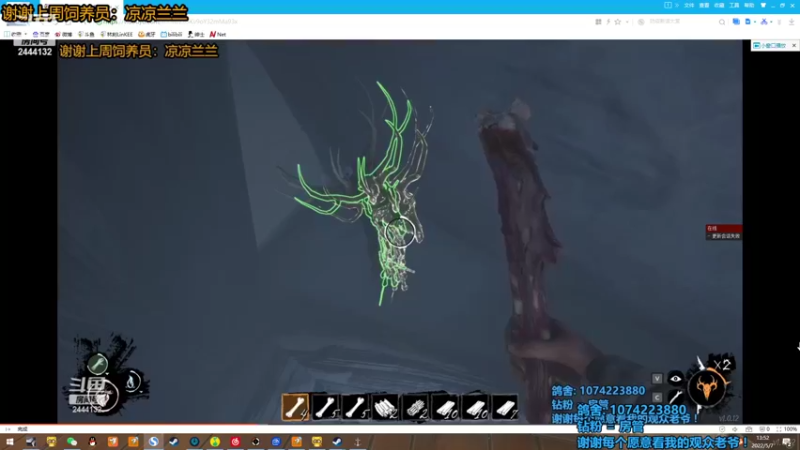Image resolution: width=800 pixels, height=450 pixels.
Task: Click the Windows Start button
Action: pyautogui.click(x=10, y=441)
